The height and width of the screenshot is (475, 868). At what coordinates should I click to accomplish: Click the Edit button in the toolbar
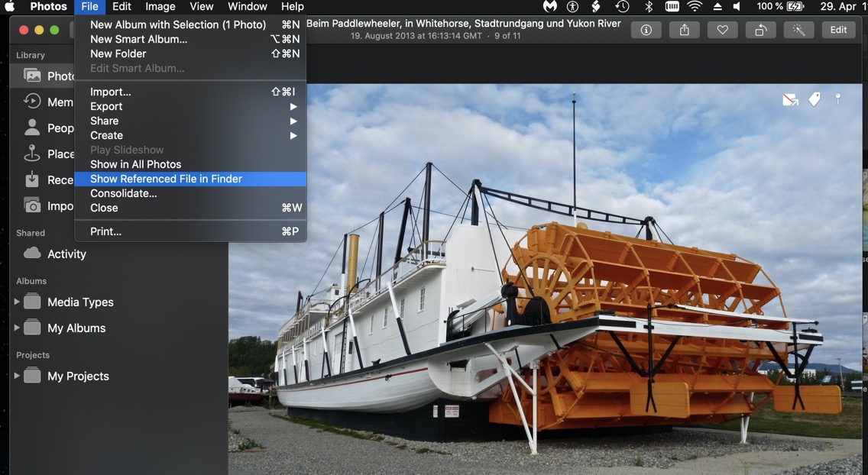pos(838,30)
